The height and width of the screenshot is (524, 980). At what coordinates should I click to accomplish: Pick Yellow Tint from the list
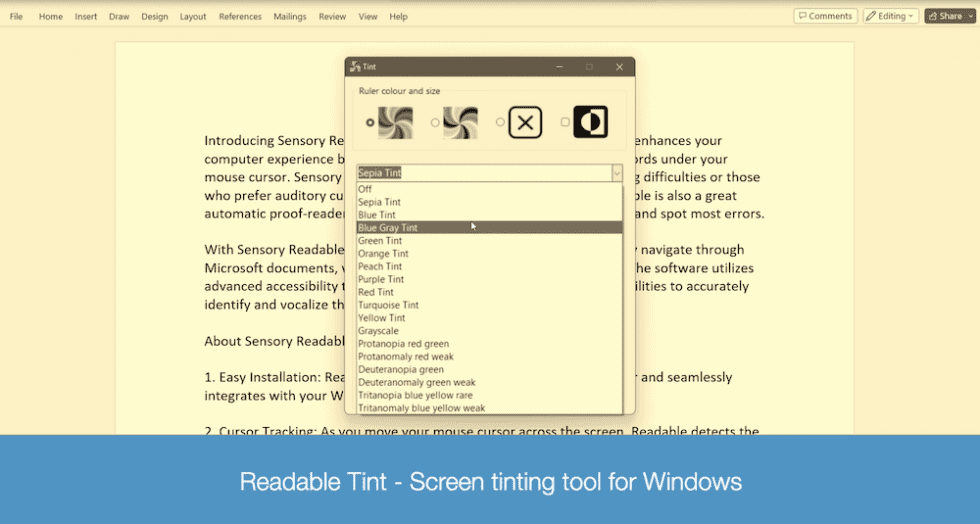pos(489,318)
